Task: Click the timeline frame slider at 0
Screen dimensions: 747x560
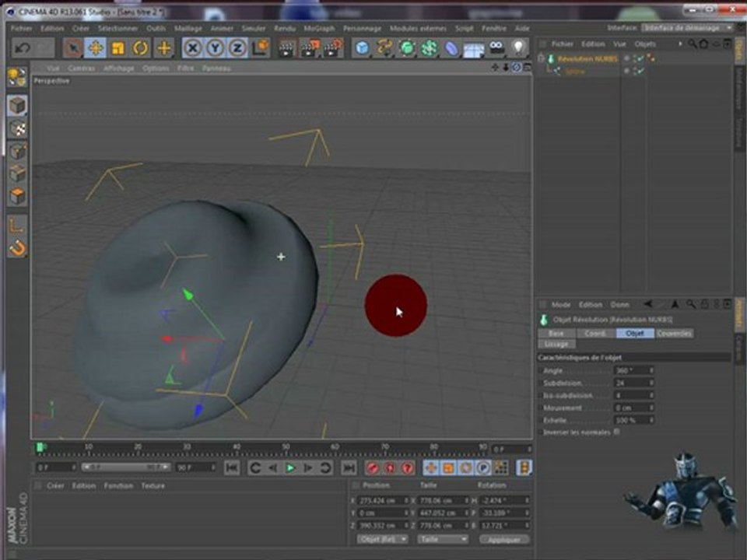Action: (x=40, y=446)
